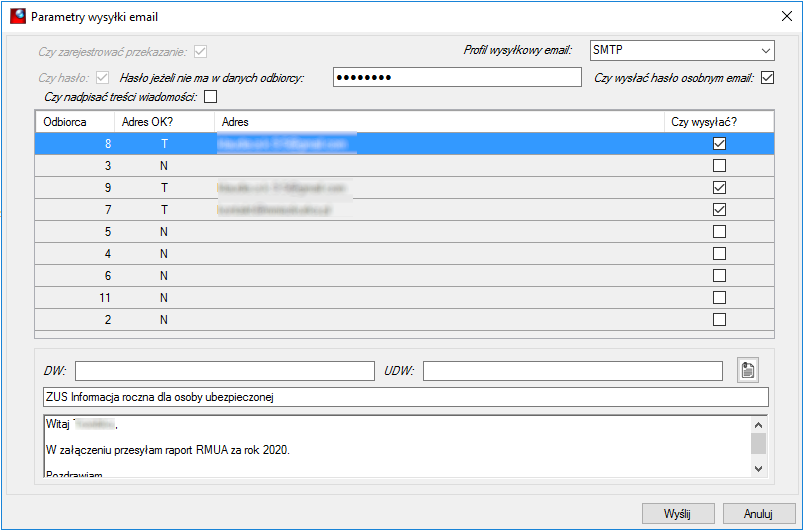Click the line 'W załączeniu przesyłam raport RMUA'
803x530 pixels.
[167, 450]
